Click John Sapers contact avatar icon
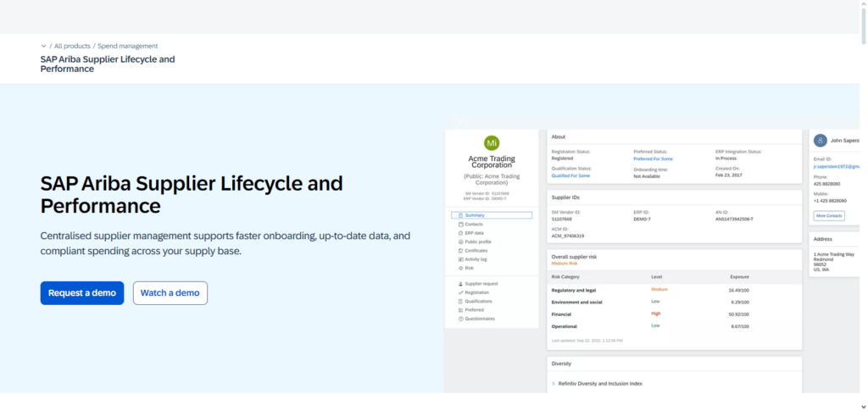 tap(820, 141)
